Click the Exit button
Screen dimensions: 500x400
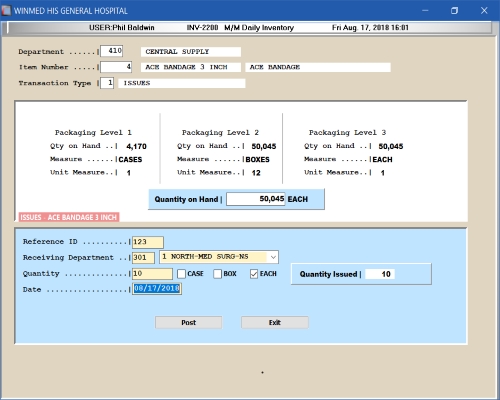(x=275, y=322)
